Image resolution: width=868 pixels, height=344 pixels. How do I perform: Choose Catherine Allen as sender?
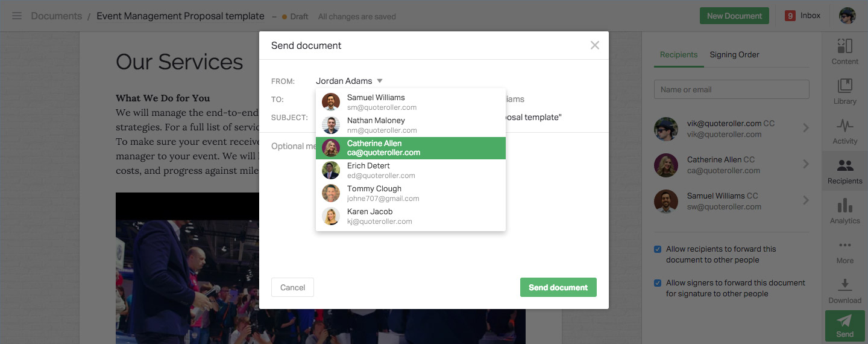pos(410,148)
